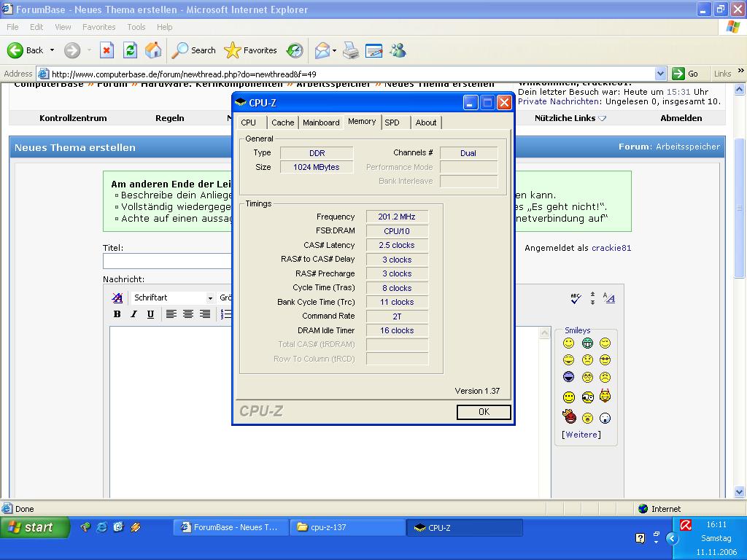The width and height of the screenshot is (747, 560).
Task: Expand the Links toolbar chevron
Action: [741, 71]
